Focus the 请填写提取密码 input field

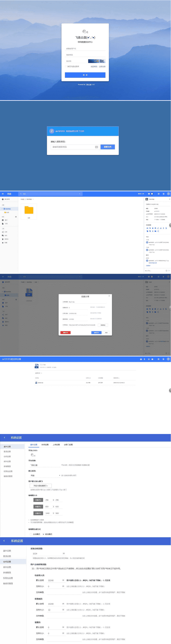[75, 147]
